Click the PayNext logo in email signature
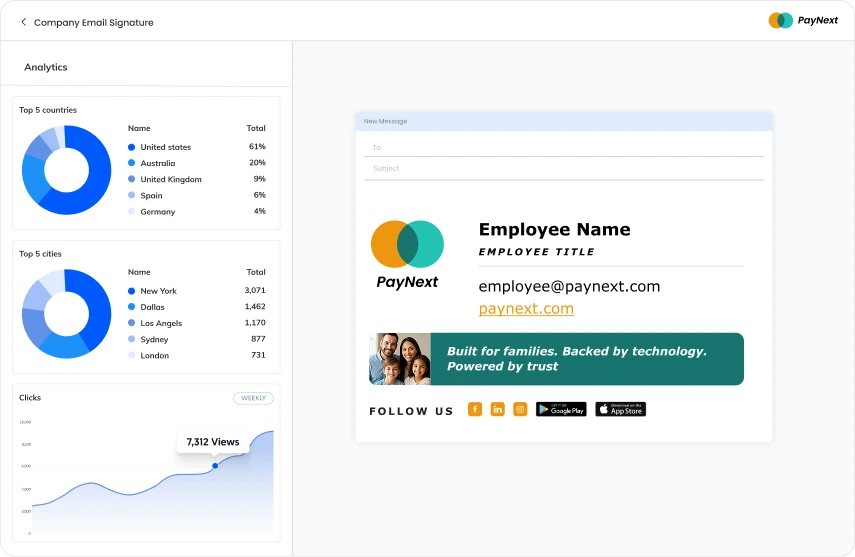Screen dimensions: 855x557 click(x=407, y=254)
